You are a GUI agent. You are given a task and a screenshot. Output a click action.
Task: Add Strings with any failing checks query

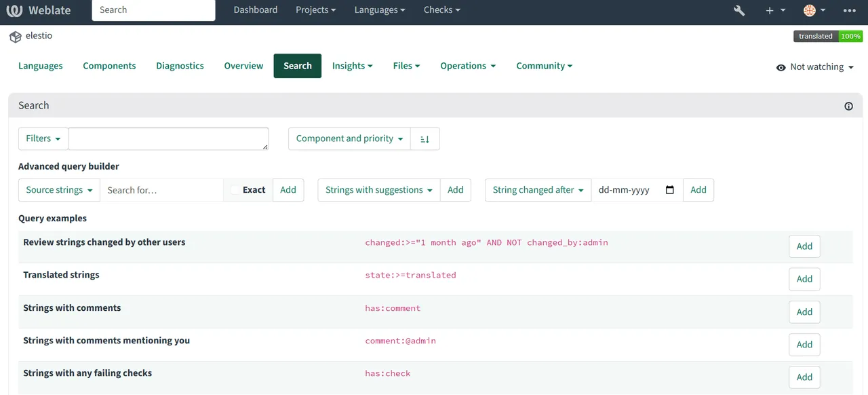[804, 377]
